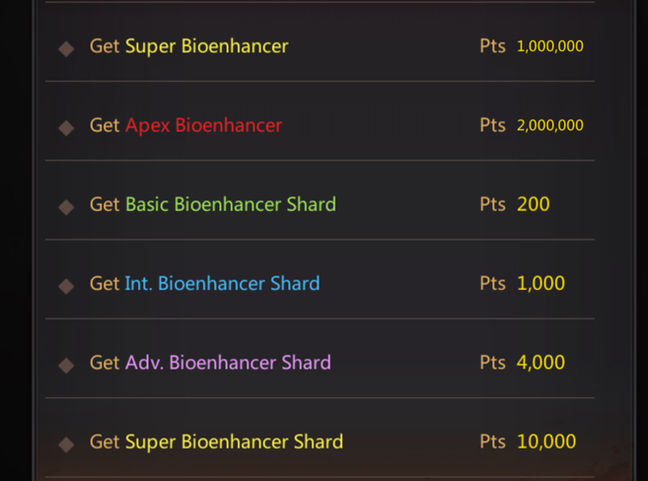Screen dimensions: 648x481
Task: Click the Pts label in Basic Bioenhancer Shard row
Action: (x=492, y=204)
